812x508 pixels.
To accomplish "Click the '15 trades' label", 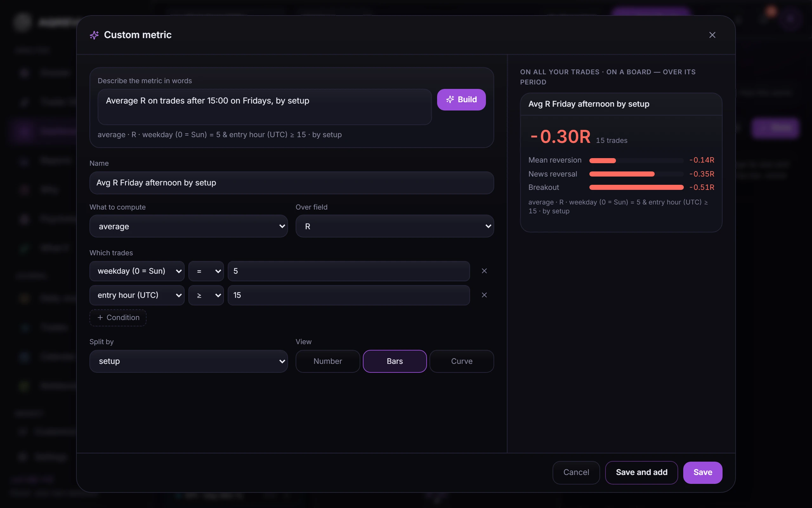I will pyautogui.click(x=611, y=140).
